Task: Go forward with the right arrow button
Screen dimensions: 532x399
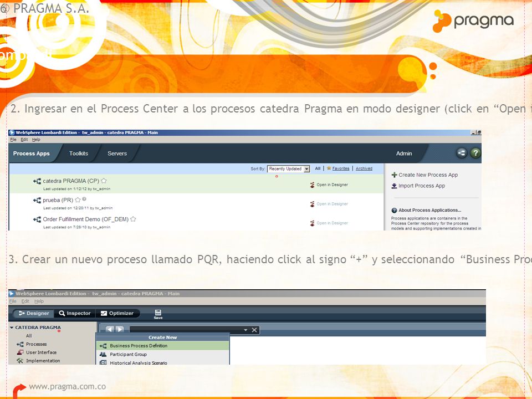Action: coord(120,329)
